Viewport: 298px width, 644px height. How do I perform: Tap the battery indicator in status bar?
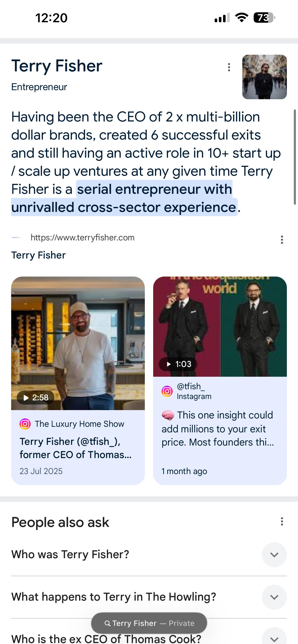click(264, 18)
